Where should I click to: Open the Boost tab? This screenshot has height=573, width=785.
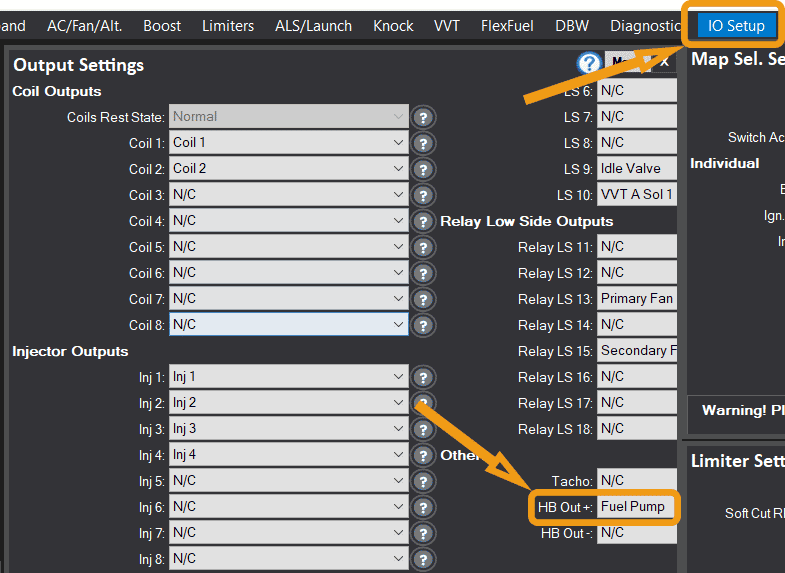pyautogui.click(x=162, y=26)
